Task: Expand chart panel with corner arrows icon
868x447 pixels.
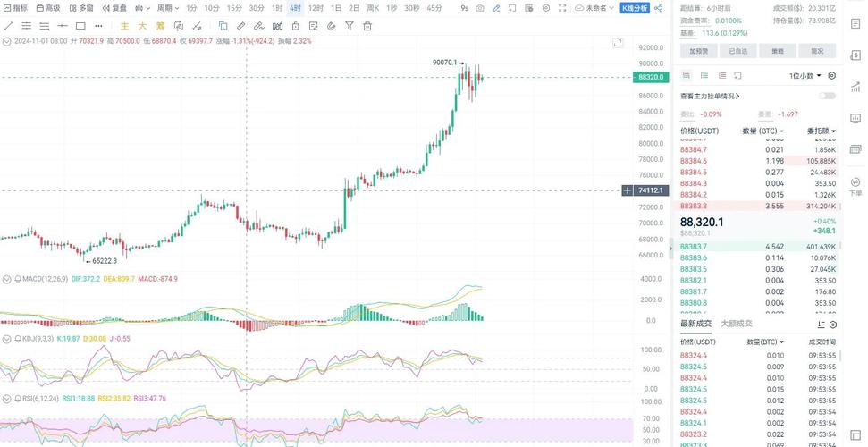Action: click(x=618, y=43)
